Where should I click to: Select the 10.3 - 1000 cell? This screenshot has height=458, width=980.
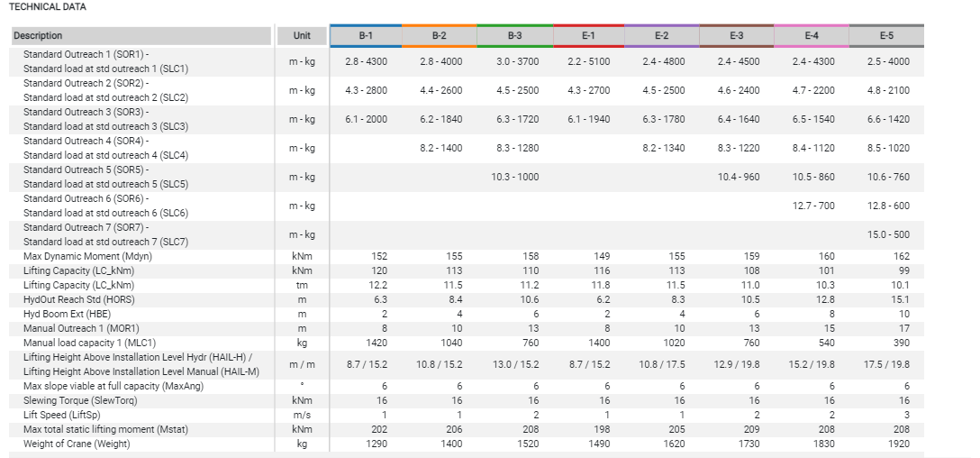coord(516,177)
